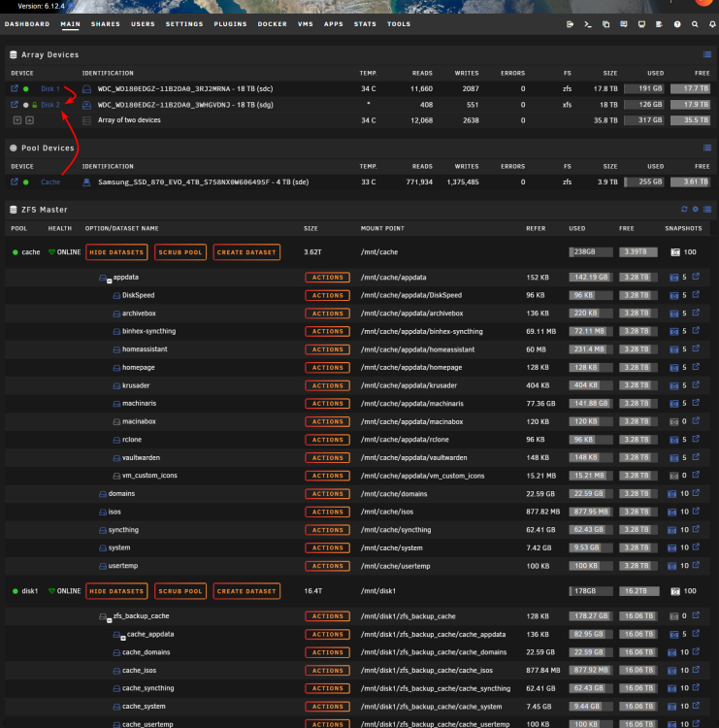Open Cache device link
Image resolution: width=719 pixels, height=728 pixels.
click(x=50, y=182)
